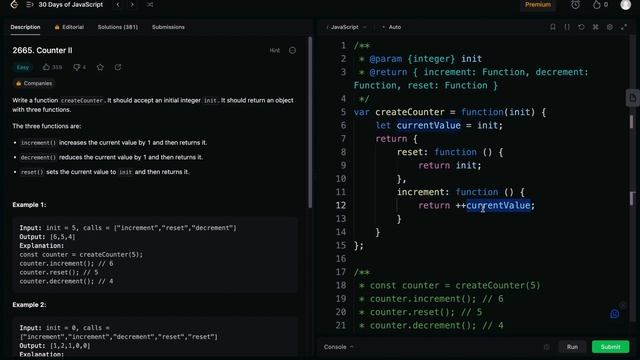The height and width of the screenshot is (360, 640).
Task: Click 'increment: function () {' on line 11
Action: coord(461,192)
